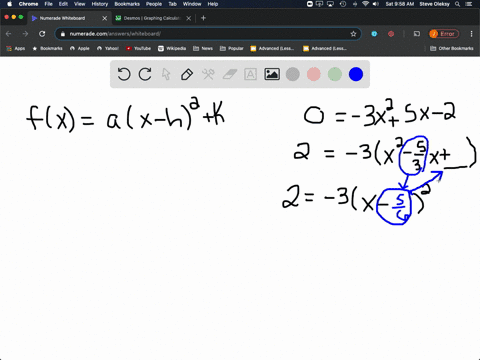
Task: Click the Sat 9:58 AM clock
Action: pos(400,4)
